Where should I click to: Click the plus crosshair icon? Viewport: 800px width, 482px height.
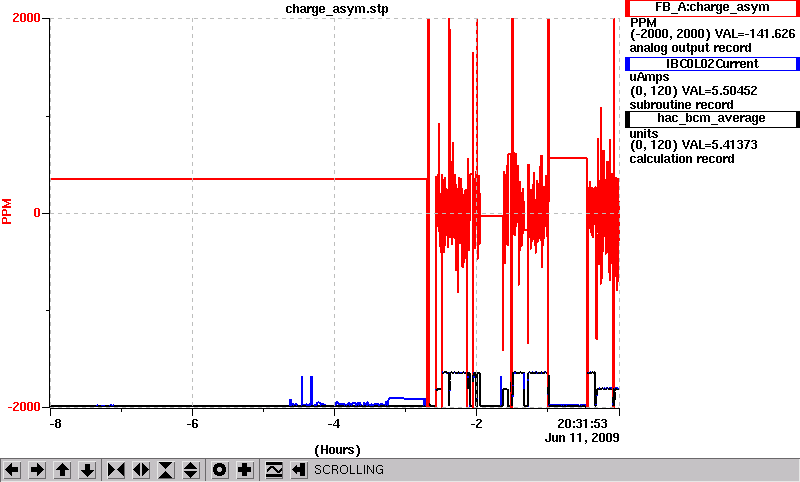coord(245,470)
